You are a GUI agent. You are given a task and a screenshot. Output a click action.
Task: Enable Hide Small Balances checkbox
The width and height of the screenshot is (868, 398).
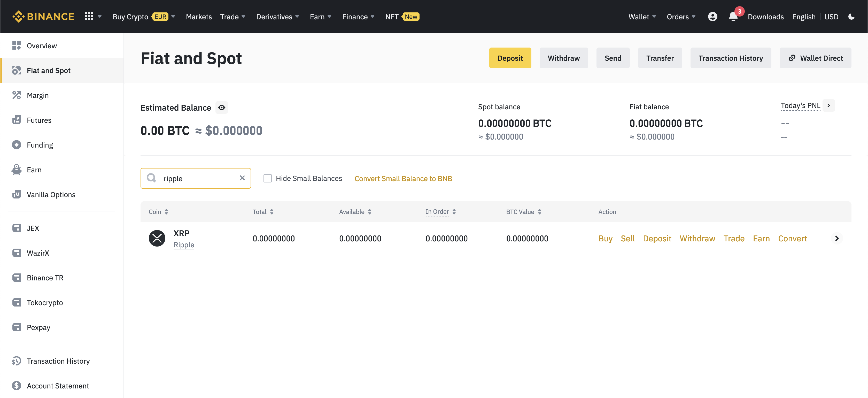coord(268,178)
